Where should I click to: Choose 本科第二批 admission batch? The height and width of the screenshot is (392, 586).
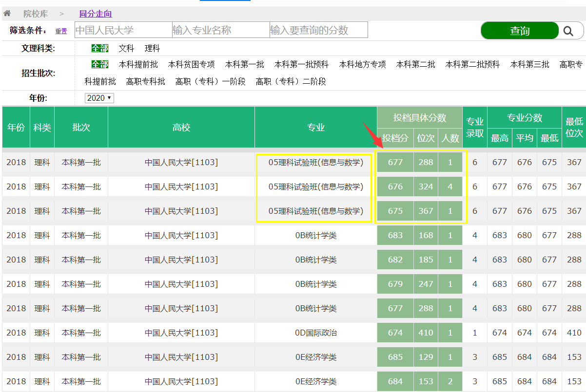pos(416,64)
